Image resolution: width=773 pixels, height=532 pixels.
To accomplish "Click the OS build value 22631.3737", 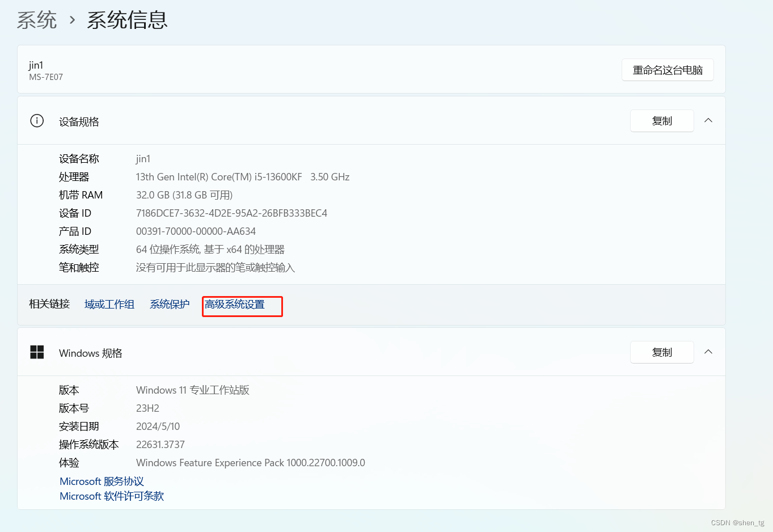I will (x=160, y=445).
